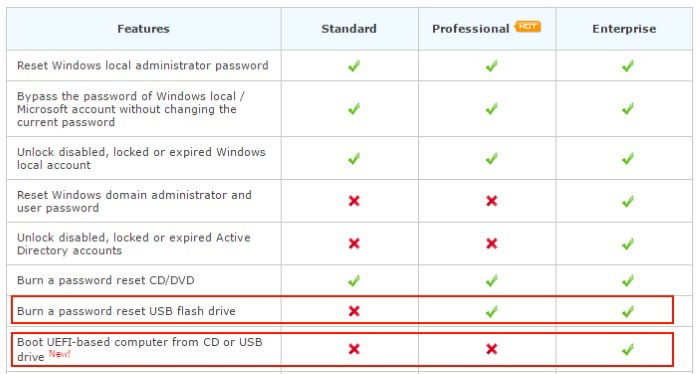The width and height of the screenshot is (700, 374).
Task: Click Enterprise checkmark for domain administrator password row
Action: (628, 201)
